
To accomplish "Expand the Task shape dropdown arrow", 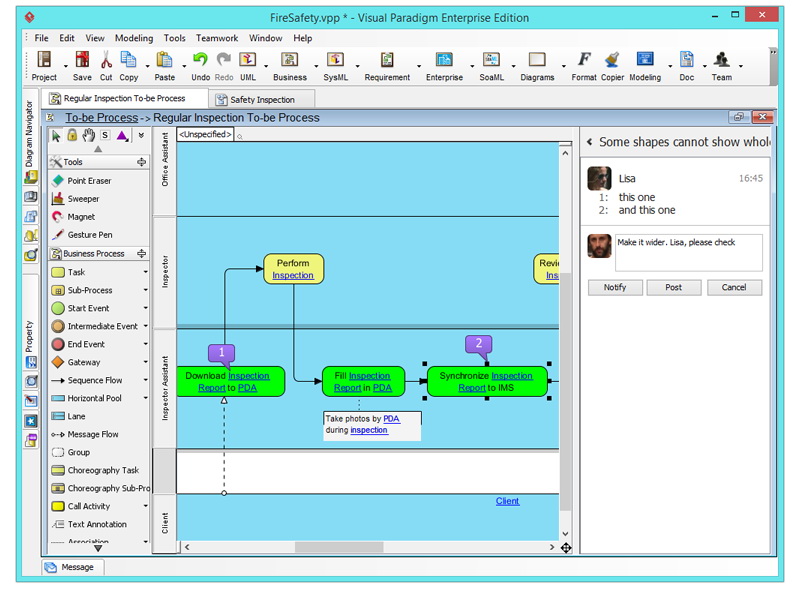I will (x=145, y=272).
